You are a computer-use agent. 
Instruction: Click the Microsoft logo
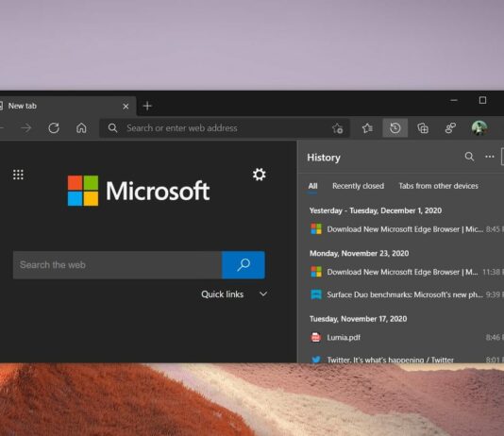click(x=139, y=191)
